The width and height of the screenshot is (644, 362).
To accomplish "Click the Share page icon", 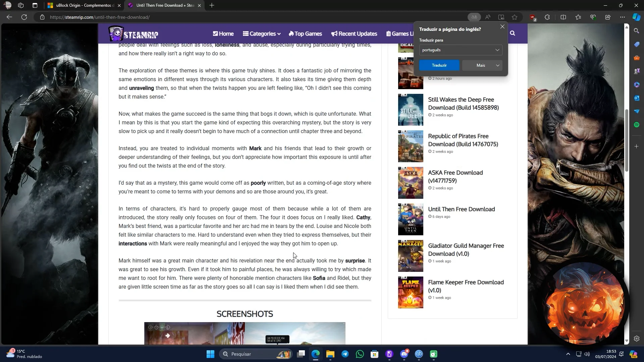I will click(x=608, y=17).
